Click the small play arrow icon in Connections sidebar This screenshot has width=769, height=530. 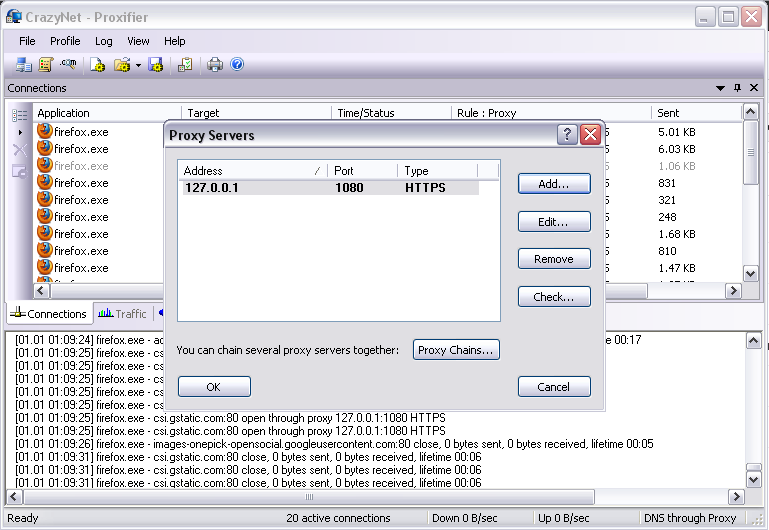click(x=20, y=132)
